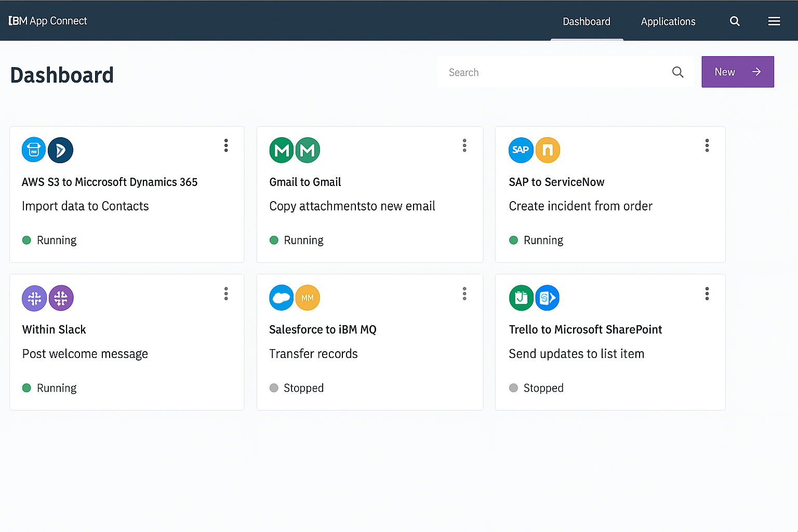798x532 pixels.
Task: Click second Slack icon in Within Slack card
Action: (61, 298)
